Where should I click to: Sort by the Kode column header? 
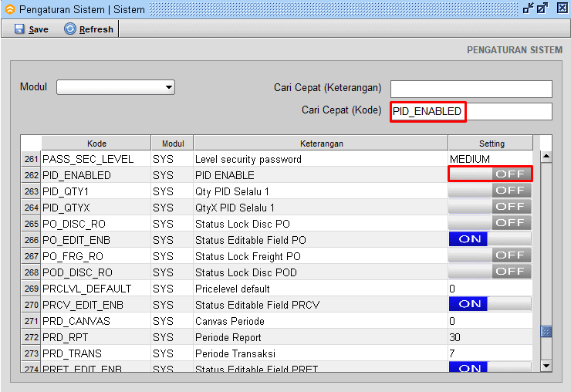point(96,144)
